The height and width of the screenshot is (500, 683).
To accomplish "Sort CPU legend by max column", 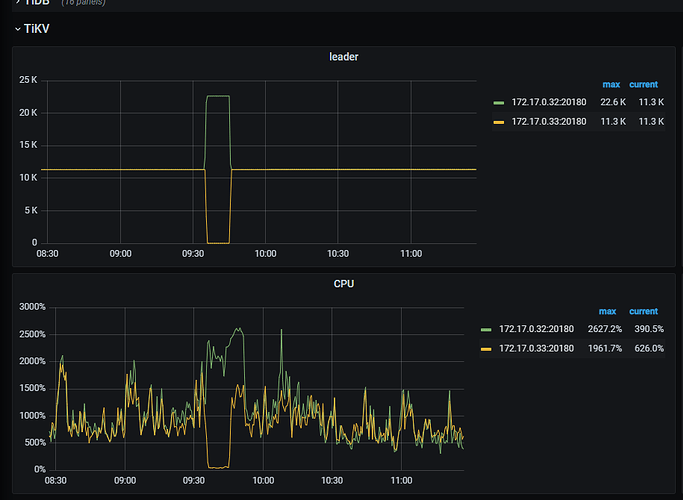I will tap(607, 311).
